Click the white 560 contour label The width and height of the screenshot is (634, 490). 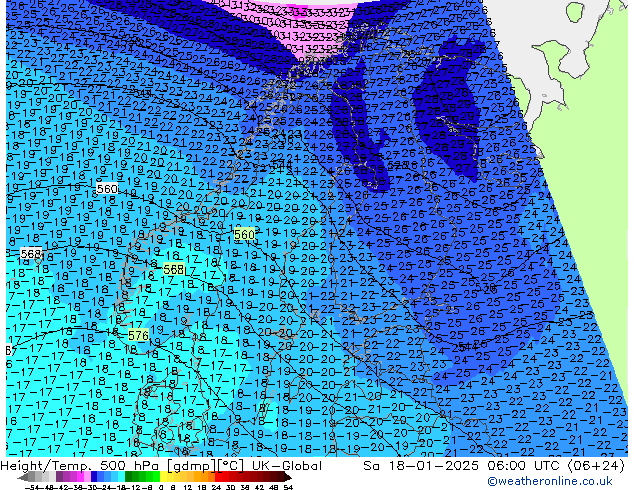107,189
